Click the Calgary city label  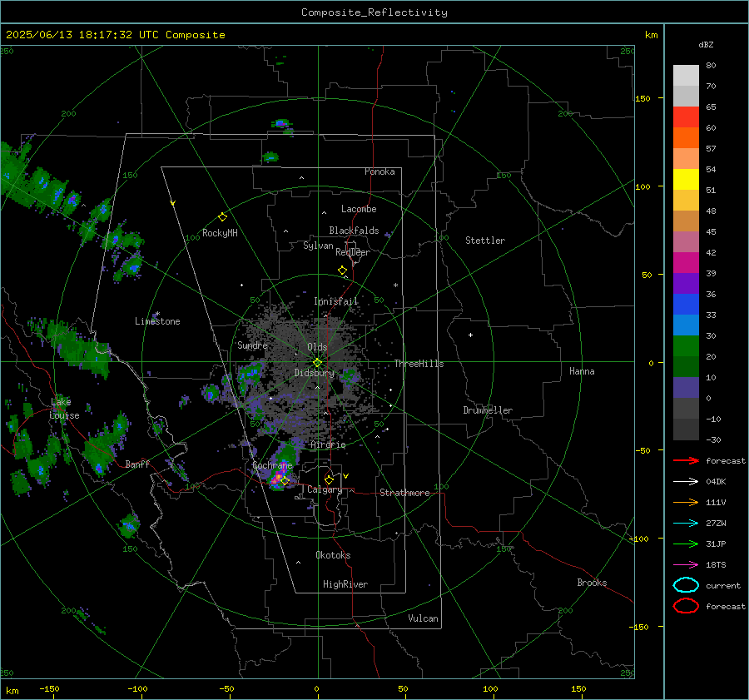[x=325, y=489]
